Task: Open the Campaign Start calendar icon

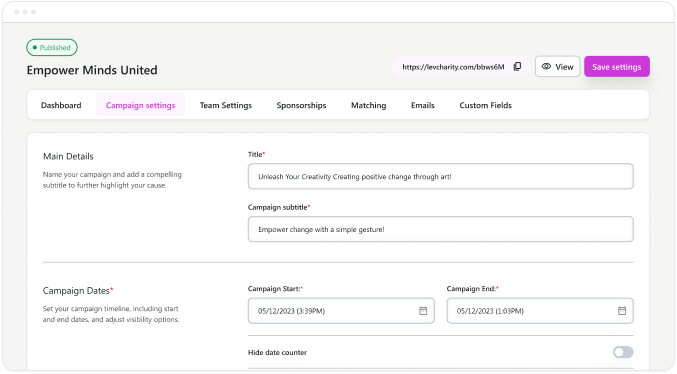Action: coord(423,311)
